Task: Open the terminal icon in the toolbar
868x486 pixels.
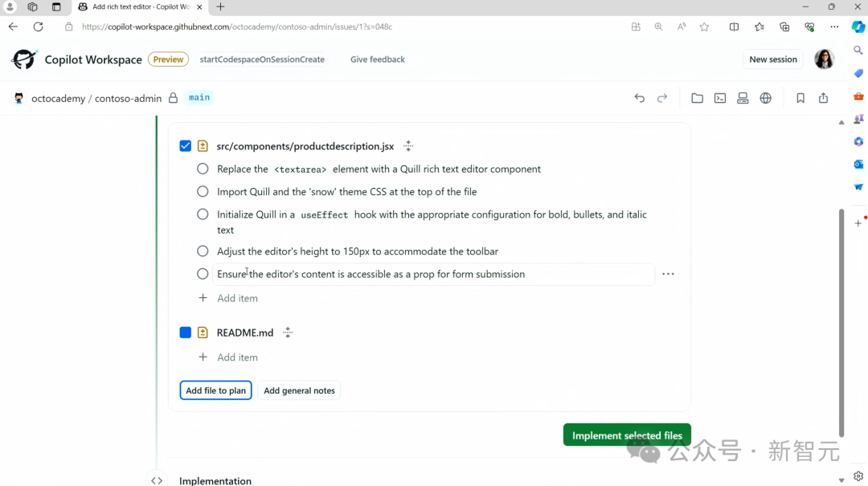Action: click(720, 98)
